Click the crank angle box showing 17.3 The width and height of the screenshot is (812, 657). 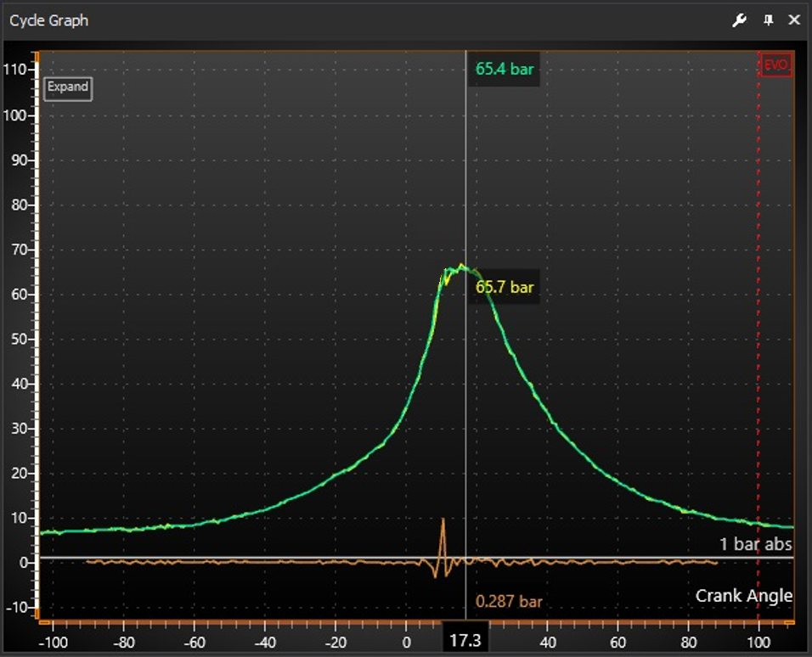tap(467, 638)
